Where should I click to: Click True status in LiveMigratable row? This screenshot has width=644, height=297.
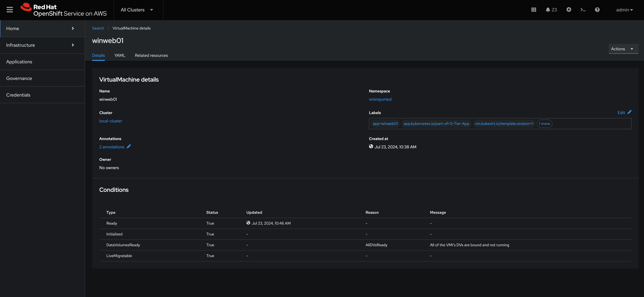pyautogui.click(x=210, y=256)
